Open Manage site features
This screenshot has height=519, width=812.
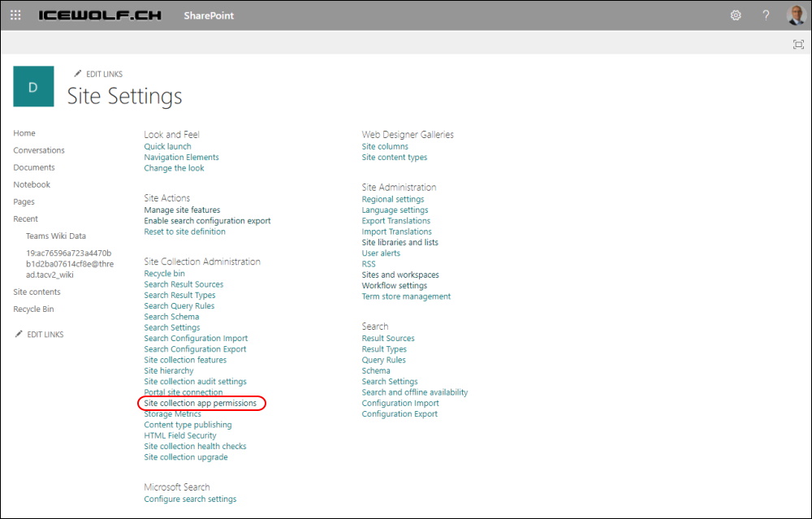[x=182, y=210]
